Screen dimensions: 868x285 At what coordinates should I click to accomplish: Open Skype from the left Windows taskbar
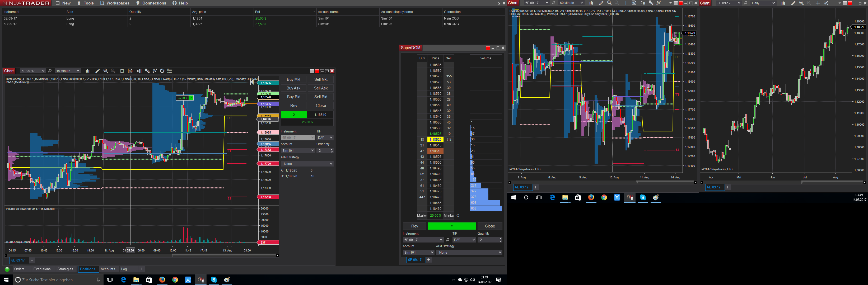pyautogui.click(x=214, y=280)
